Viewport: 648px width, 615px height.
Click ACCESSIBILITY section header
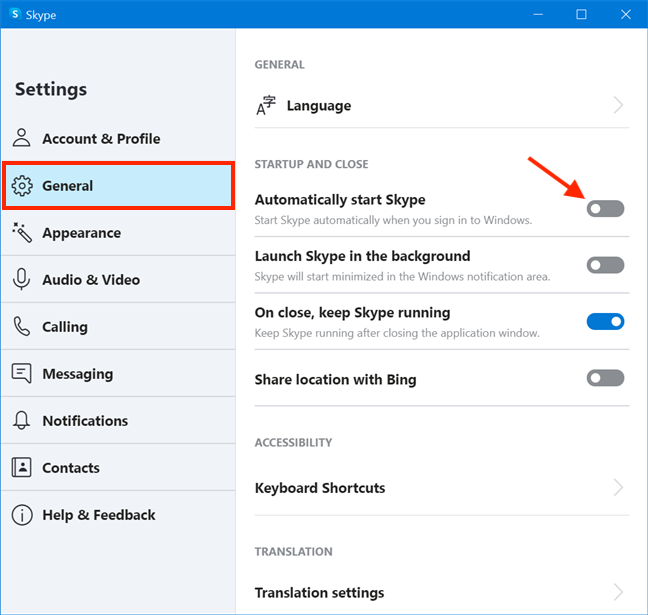[x=293, y=443]
